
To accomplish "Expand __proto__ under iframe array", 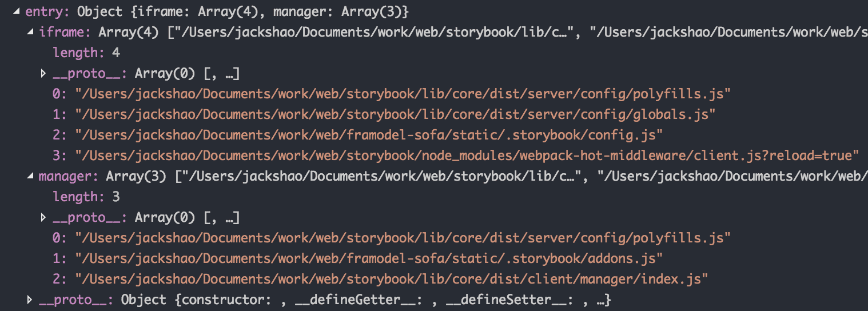I will coord(44,74).
